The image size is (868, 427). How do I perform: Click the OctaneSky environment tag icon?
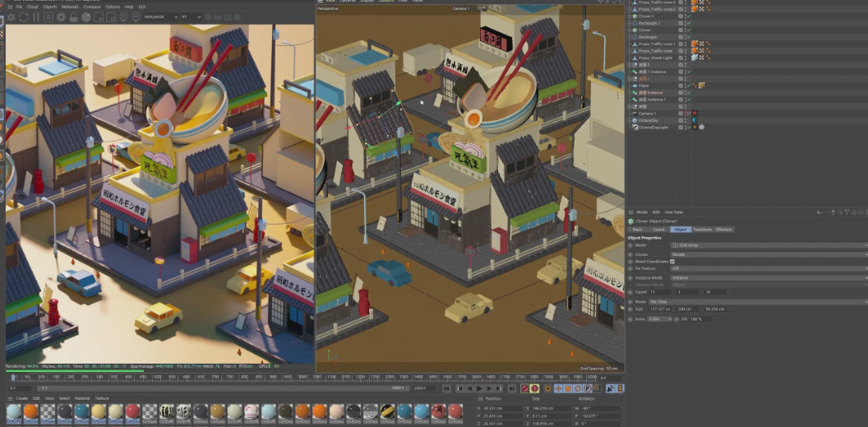tap(695, 120)
